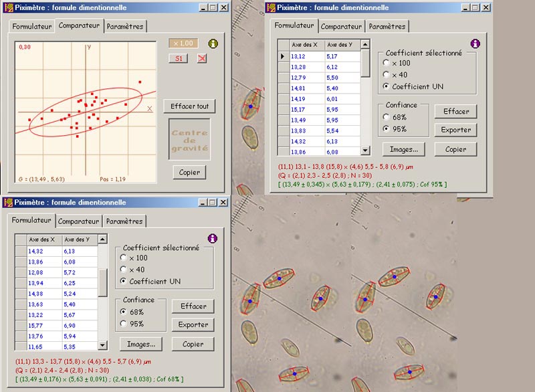Open the purple info icon in the Cof 68% window
This screenshot has width=535, height=392.
(213, 237)
